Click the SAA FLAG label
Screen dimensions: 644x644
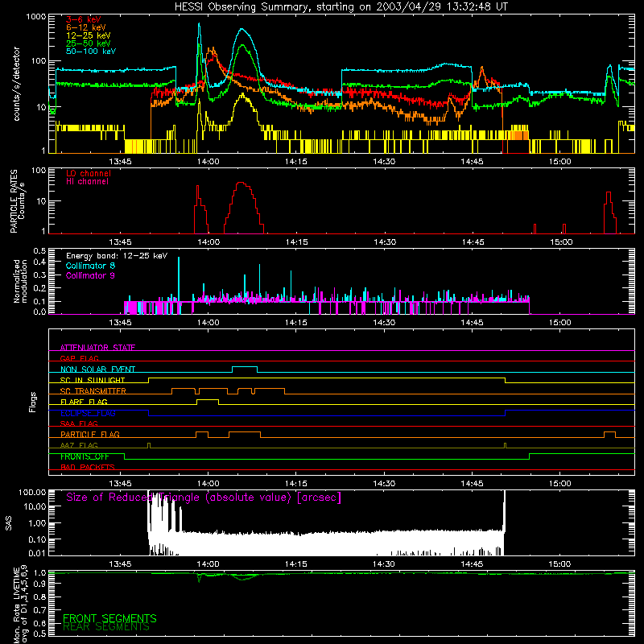(x=79, y=423)
